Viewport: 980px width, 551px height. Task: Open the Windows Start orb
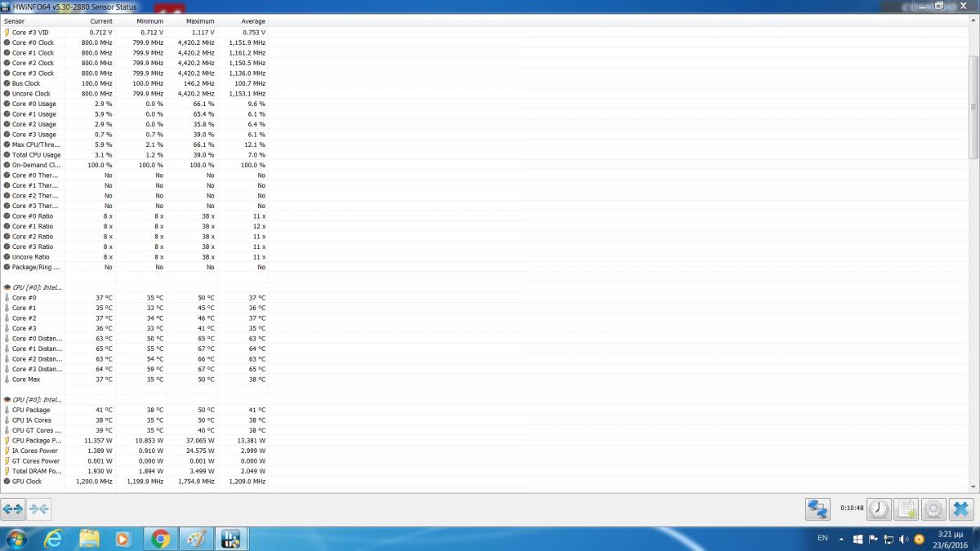pyautogui.click(x=16, y=539)
